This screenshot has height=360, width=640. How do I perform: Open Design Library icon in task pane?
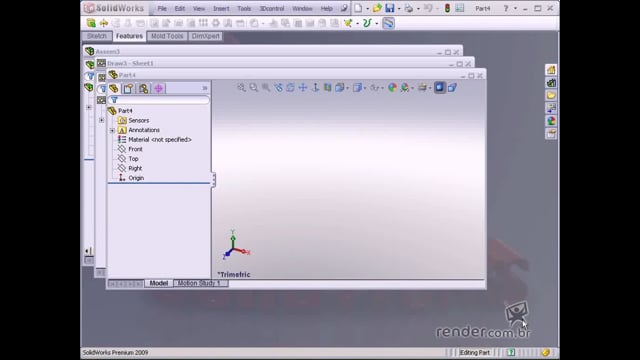tap(551, 83)
